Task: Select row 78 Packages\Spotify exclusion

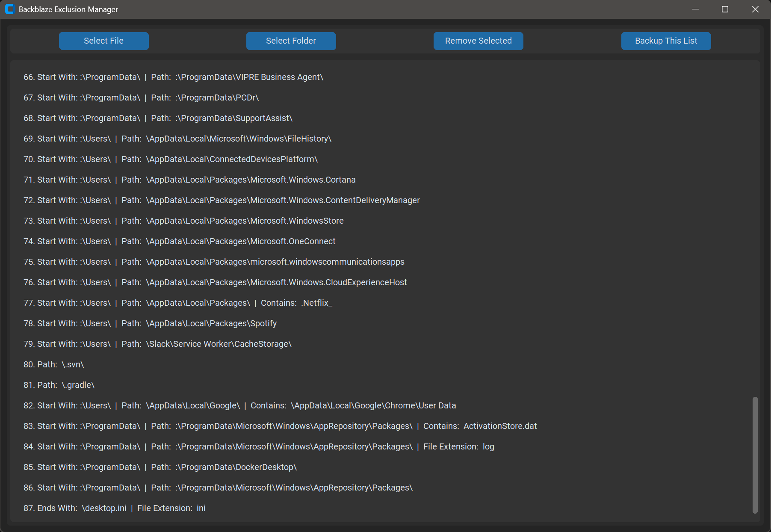Action: (150, 323)
